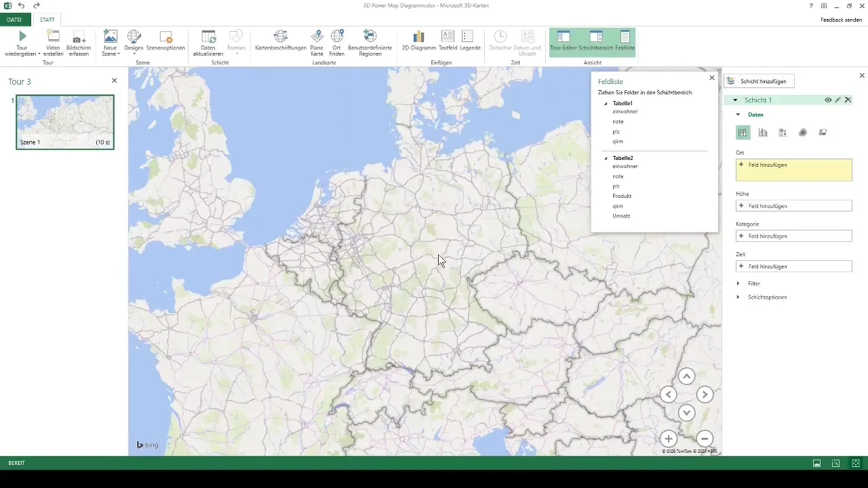The width and height of the screenshot is (868, 488).
Task: Close the layer pane
Action: [862, 76]
